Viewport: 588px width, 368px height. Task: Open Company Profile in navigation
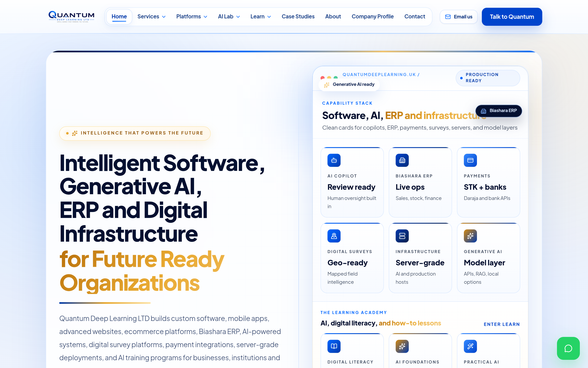(x=372, y=17)
